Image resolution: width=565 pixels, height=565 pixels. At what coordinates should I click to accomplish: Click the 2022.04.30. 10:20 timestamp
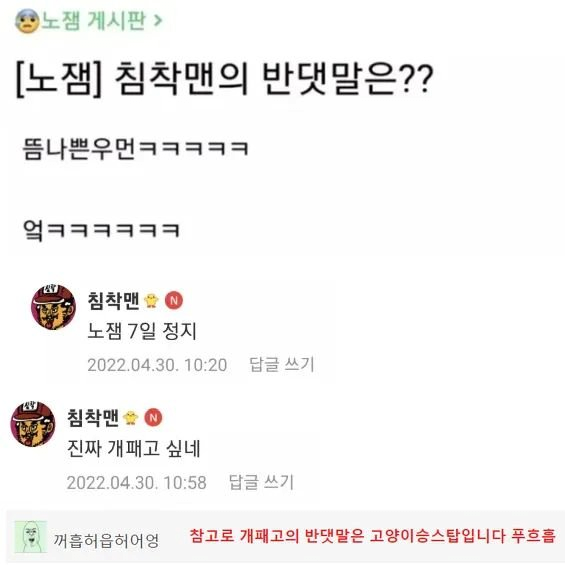157,365
